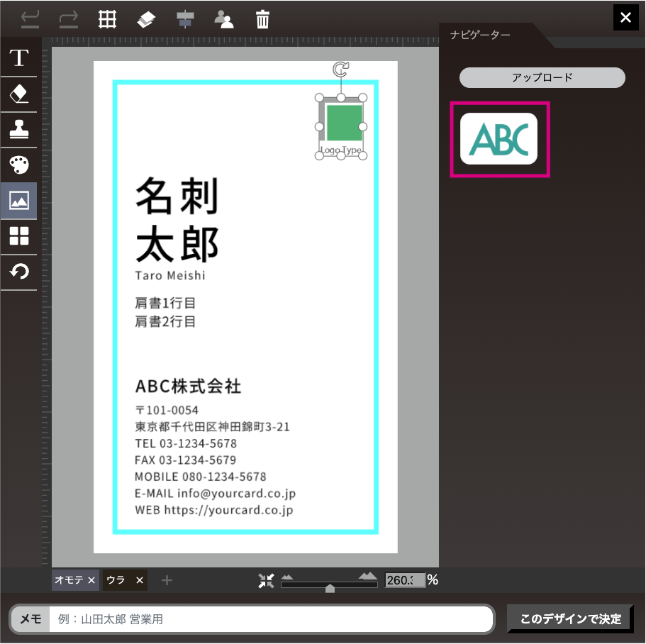Screen dimensions: 646x644
Task: Click the メモ input field
Action: (x=271, y=619)
